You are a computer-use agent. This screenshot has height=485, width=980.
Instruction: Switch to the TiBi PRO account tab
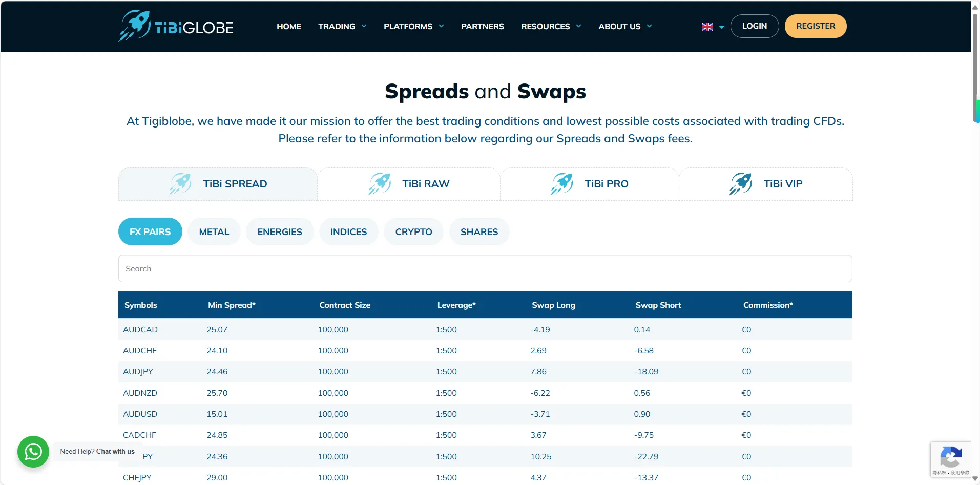(x=590, y=184)
